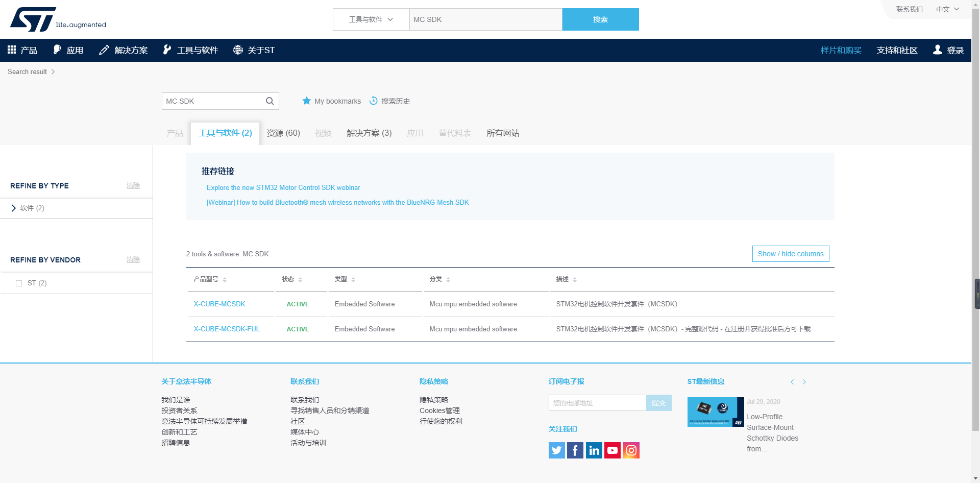Switch to the 解决方案 (3) tab

[369, 133]
